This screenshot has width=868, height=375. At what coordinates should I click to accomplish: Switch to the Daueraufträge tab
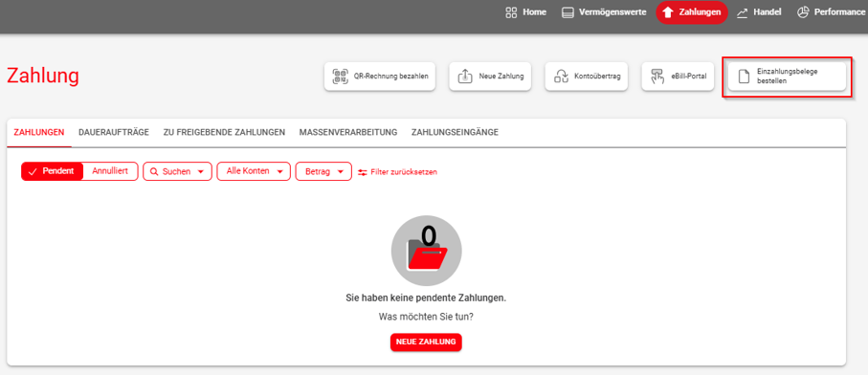(x=114, y=132)
